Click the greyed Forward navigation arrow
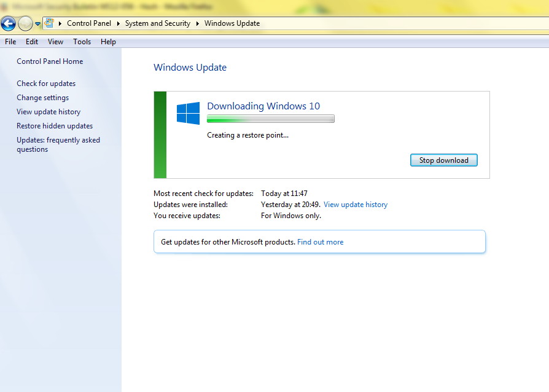The width and height of the screenshot is (549, 392). 25,24
